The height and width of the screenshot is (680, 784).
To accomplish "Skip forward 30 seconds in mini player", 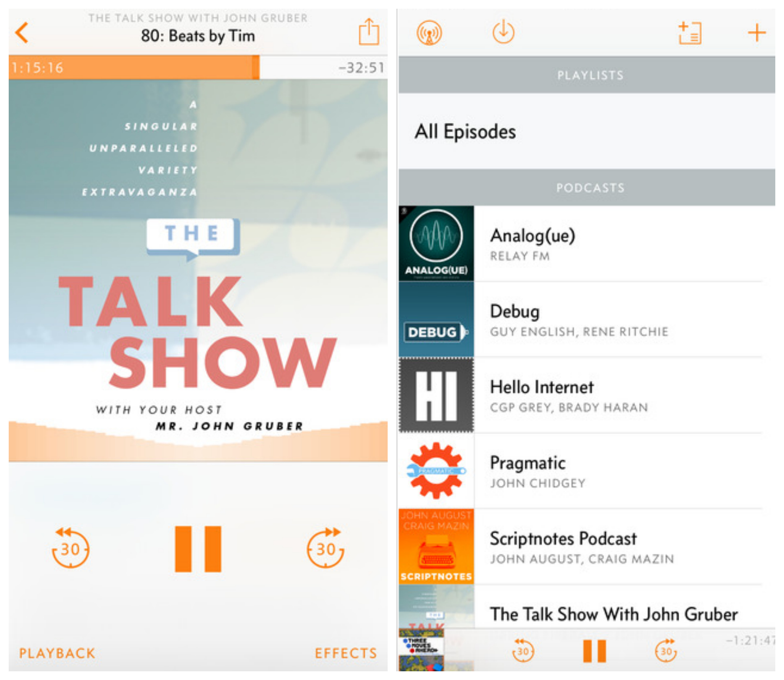I will [x=666, y=651].
